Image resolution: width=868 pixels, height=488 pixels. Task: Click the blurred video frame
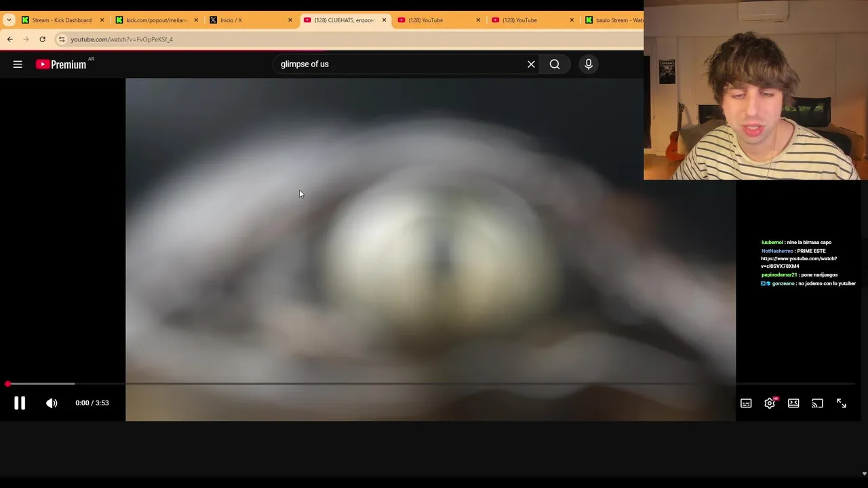coord(431,249)
